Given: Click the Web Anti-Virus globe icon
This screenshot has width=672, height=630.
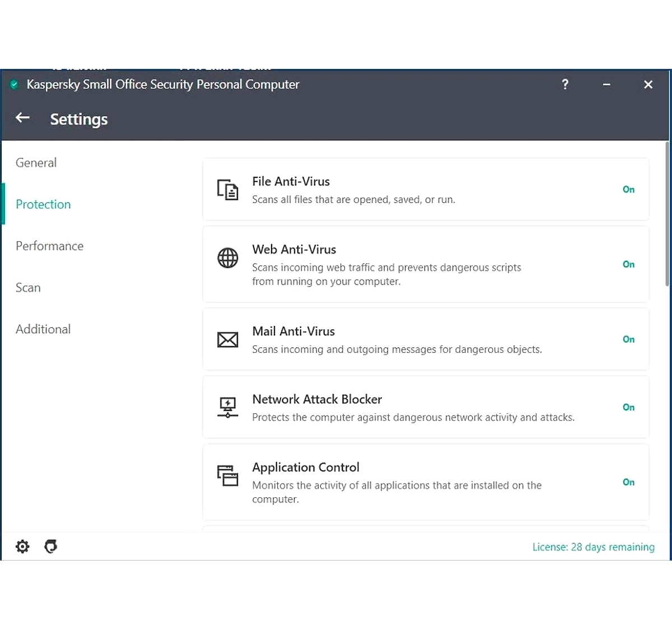Looking at the screenshot, I should (227, 258).
